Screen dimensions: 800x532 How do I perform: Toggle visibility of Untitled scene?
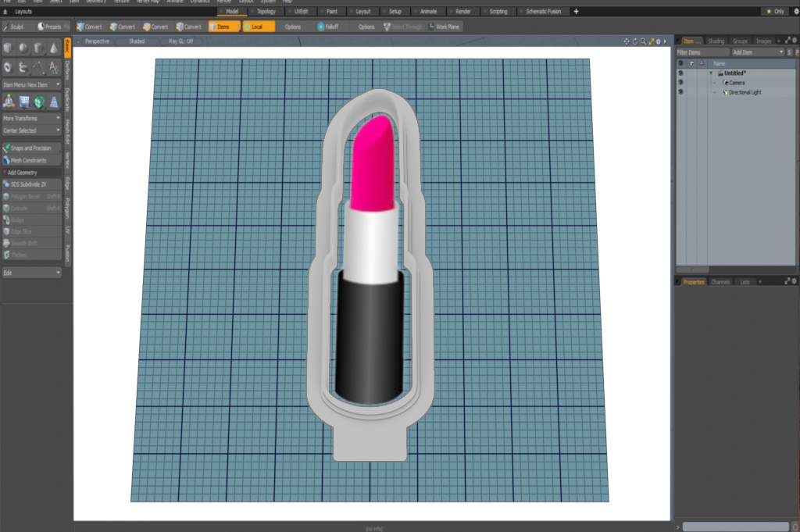[x=680, y=73]
